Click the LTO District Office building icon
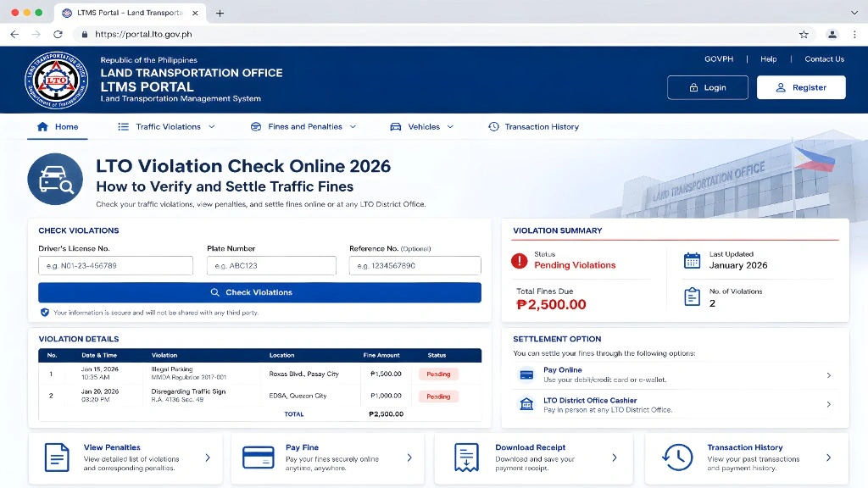The width and height of the screenshot is (868, 488). point(526,404)
